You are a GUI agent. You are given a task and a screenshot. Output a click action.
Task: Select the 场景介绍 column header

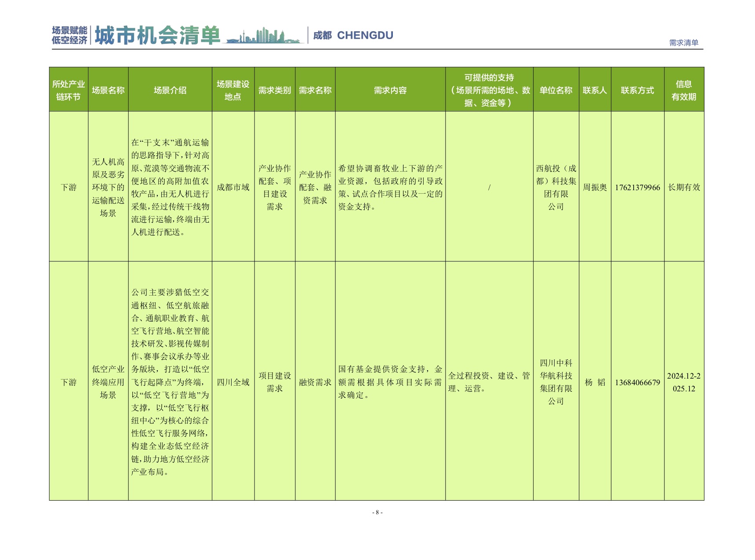[x=170, y=90]
